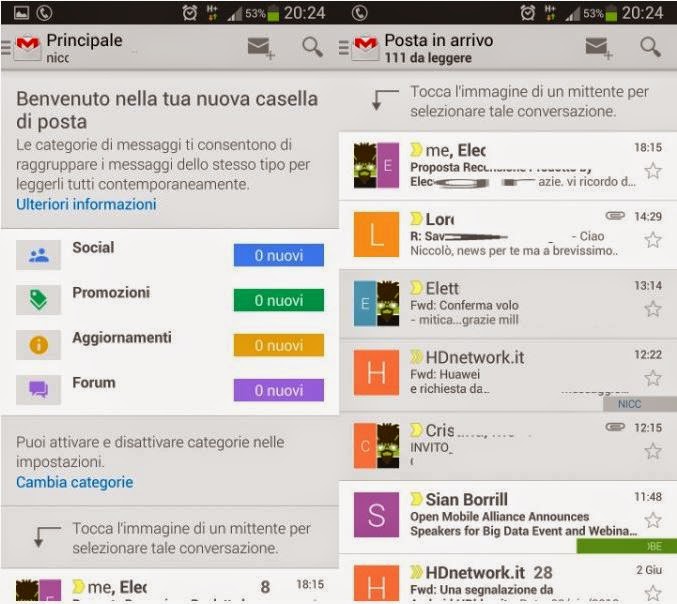Open Gmail drawer icon in Principale header
677x604 pixels.
point(22,47)
